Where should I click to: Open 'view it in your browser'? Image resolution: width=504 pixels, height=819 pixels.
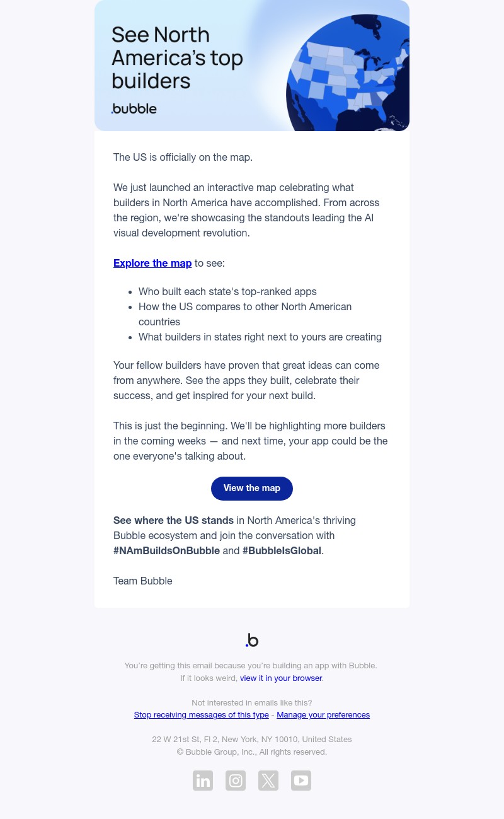point(281,678)
